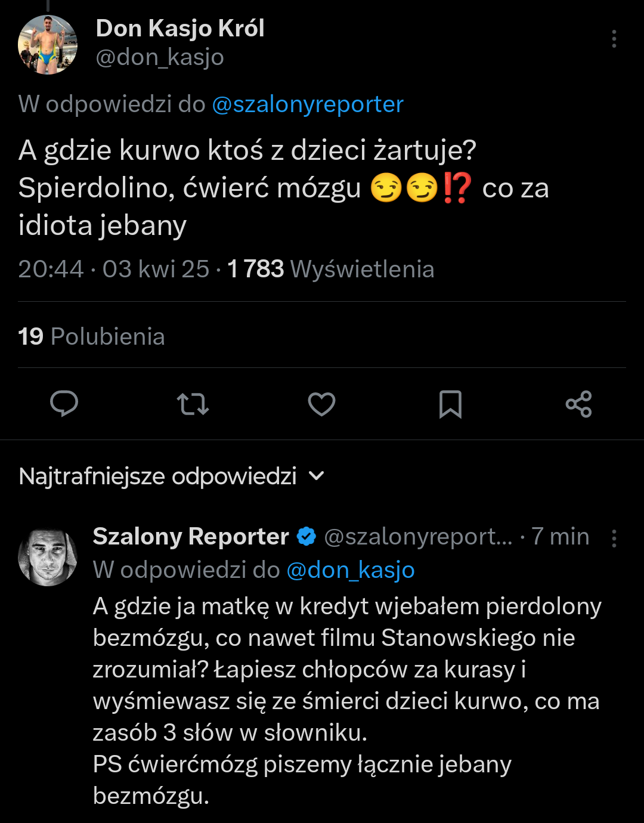Expand the Najtrafniejsze odpowiedzi sort dropdown

click(x=158, y=476)
